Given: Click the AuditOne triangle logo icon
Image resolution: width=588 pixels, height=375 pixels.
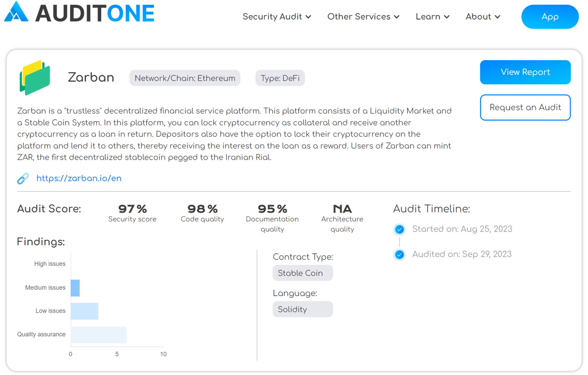Looking at the screenshot, I should click(x=16, y=13).
